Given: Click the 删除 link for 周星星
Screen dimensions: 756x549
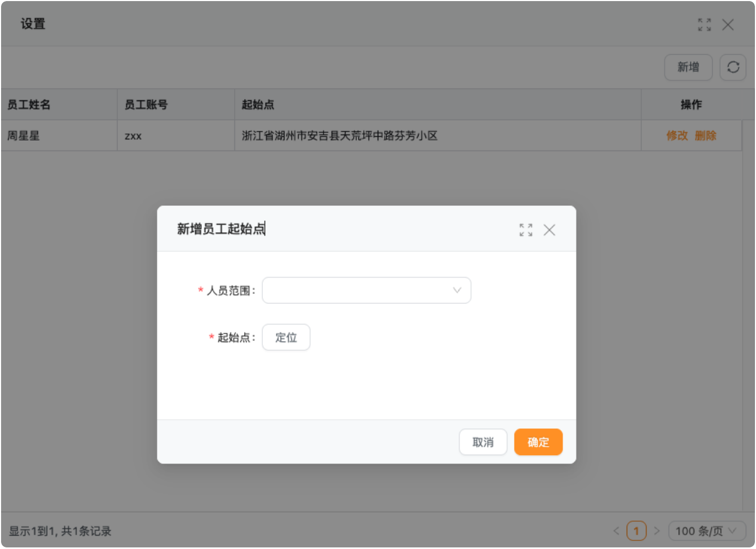Looking at the screenshot, I should tap(706, 136).
